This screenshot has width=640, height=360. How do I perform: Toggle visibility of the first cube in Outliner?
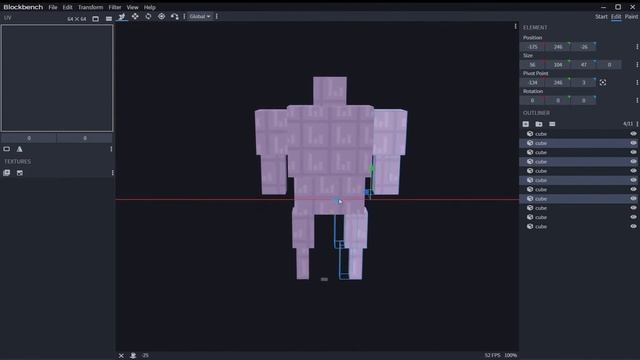pos(633,133)
